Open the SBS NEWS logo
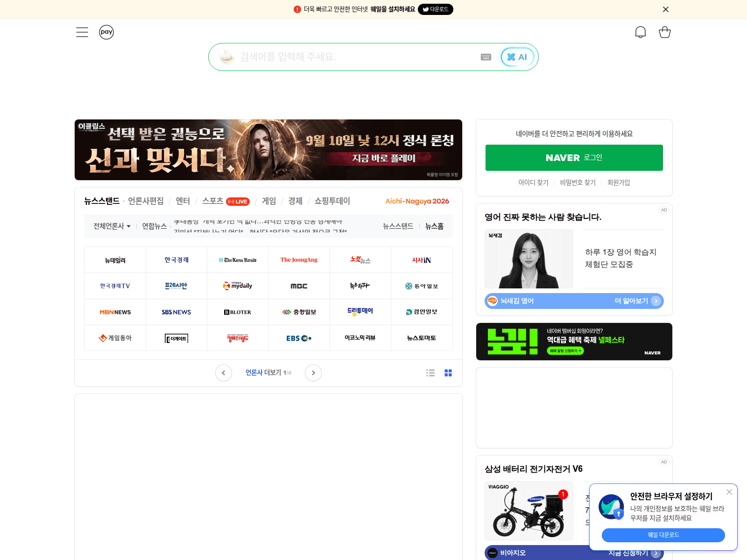 point(176,312)
